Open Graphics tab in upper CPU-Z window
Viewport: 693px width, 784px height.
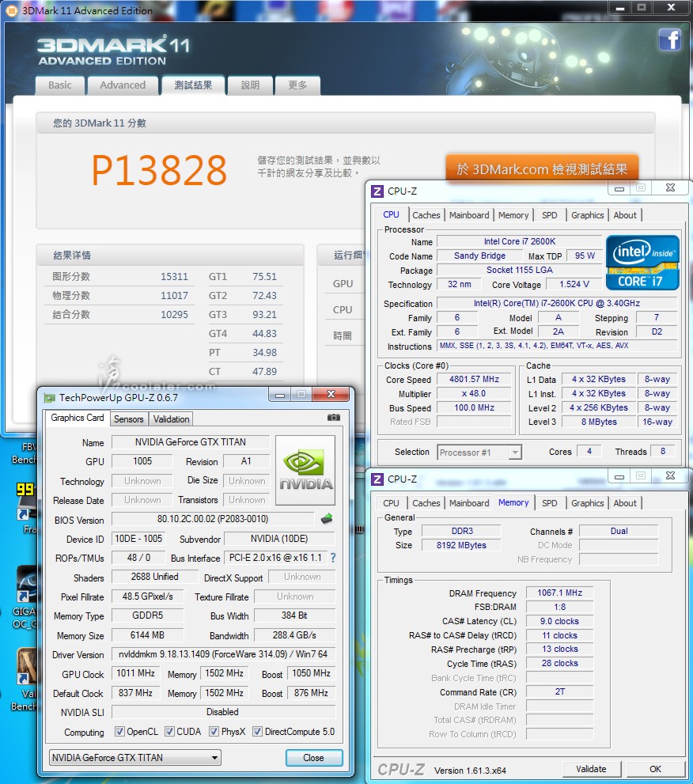pos(588,215)
